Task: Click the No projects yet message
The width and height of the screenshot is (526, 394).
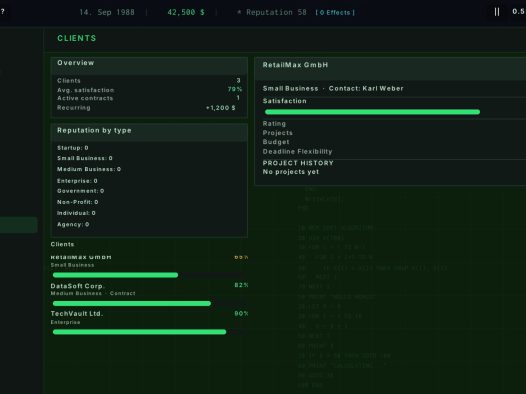Action: (x=291, y=172)
